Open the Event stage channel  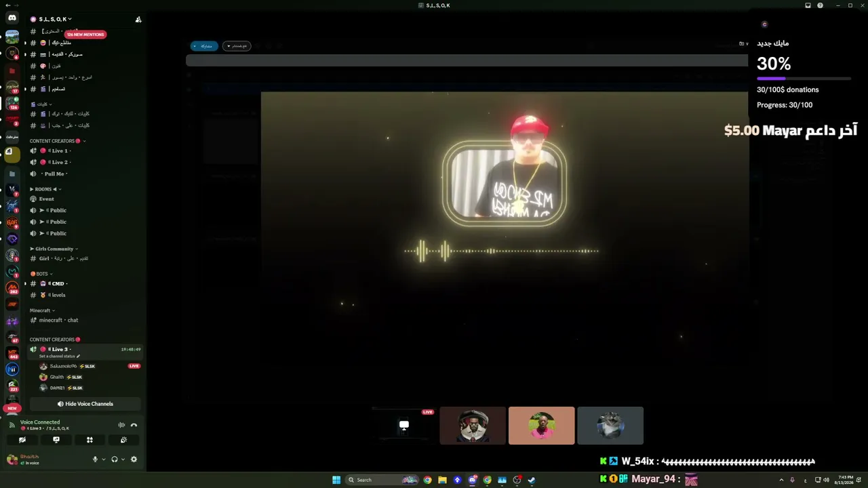coord(85,199)
